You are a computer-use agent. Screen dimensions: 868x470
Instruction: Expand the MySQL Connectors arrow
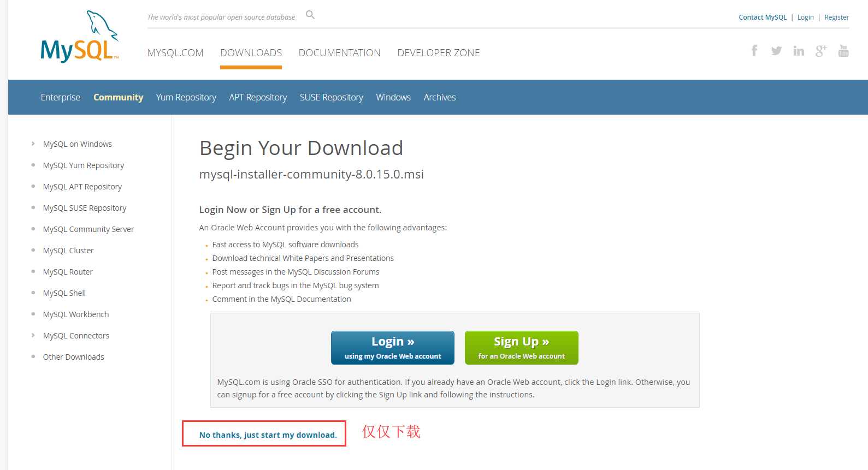(x=33, y=335)
